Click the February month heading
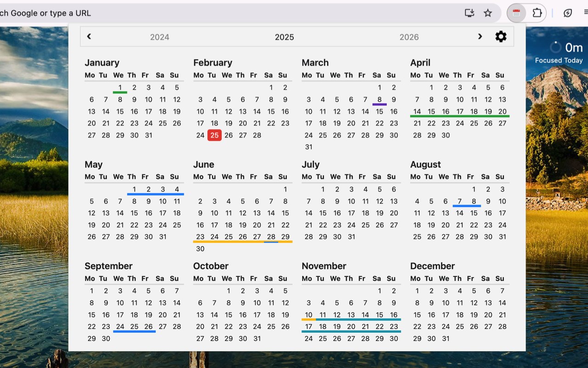The height and width of the screenshot is (368, 588). tap(213, 63)
